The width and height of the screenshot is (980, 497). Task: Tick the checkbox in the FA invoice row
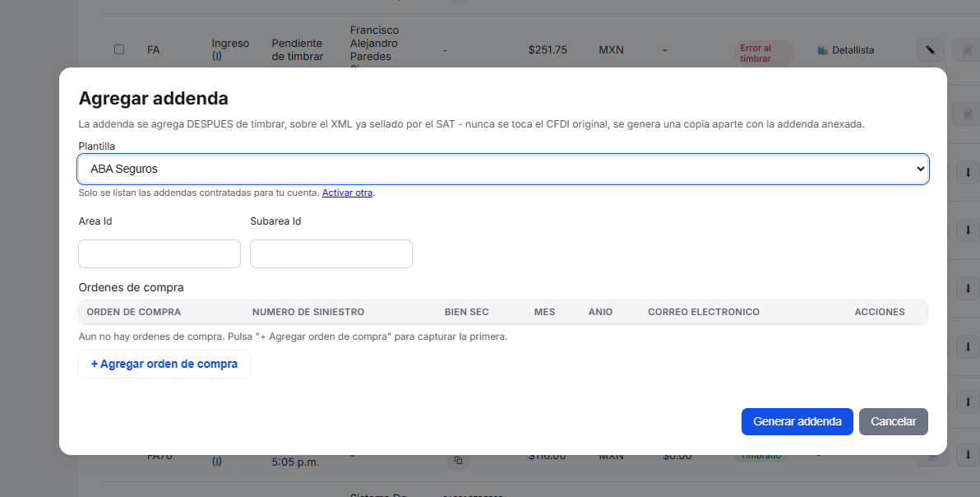click(x=118, y=49)
